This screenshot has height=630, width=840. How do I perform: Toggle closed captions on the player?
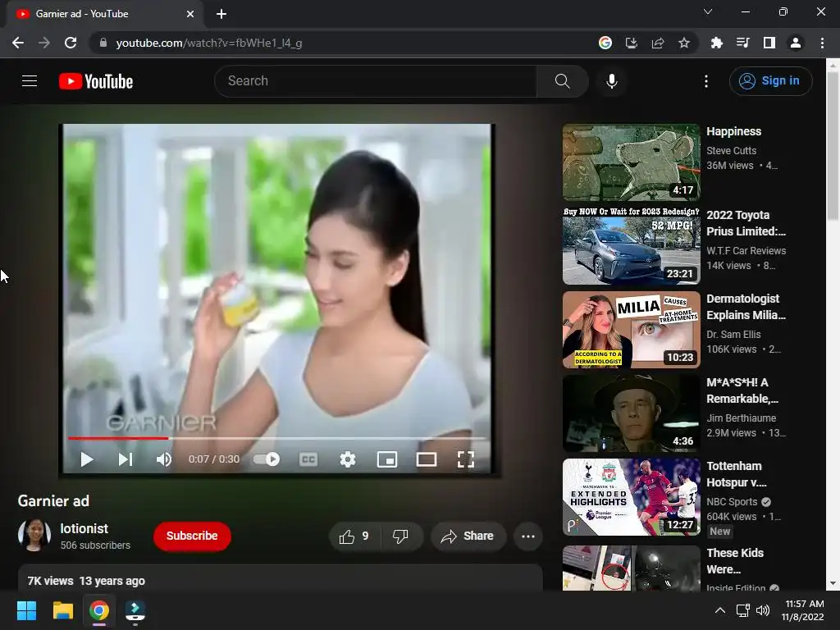308,459
